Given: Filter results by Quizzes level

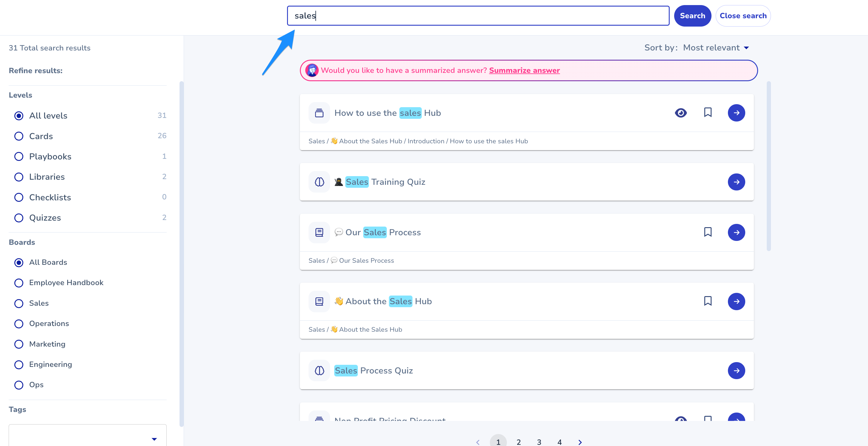Looking at the screenshot, I should [19, 218].
